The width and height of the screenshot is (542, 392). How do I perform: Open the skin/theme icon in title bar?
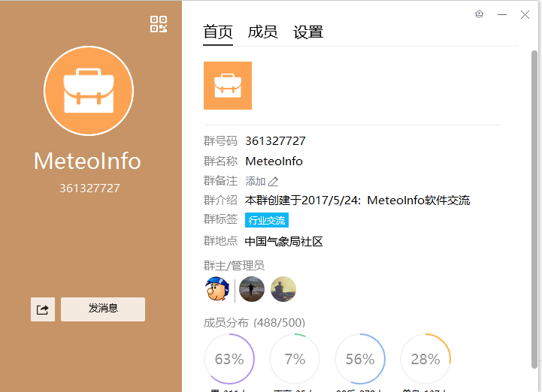tap(480, 14)
